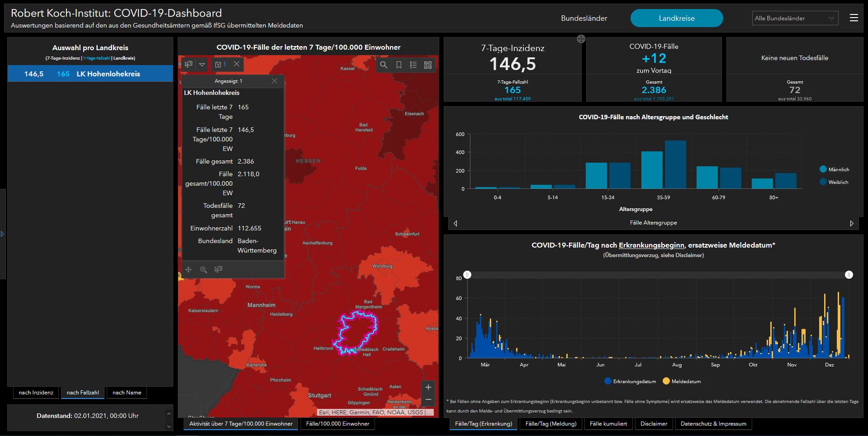
Task: Switch to Bundesländer view
Action: click(x=584, y=19)
